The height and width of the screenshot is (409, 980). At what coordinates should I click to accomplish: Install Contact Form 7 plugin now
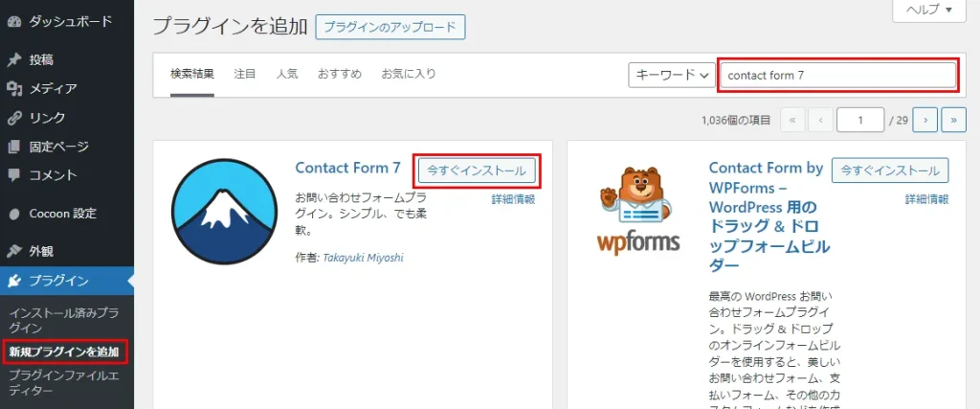(x=476, y=170)
